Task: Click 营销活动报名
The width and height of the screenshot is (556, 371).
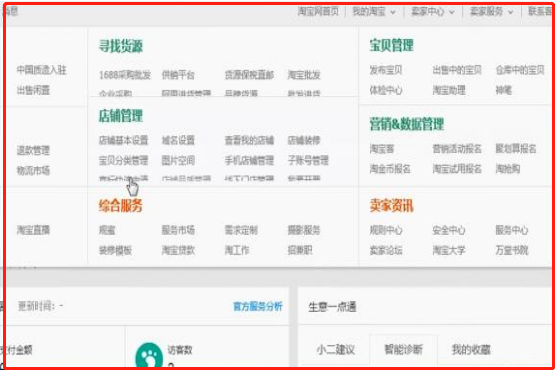Action: [x=457, y=149]
